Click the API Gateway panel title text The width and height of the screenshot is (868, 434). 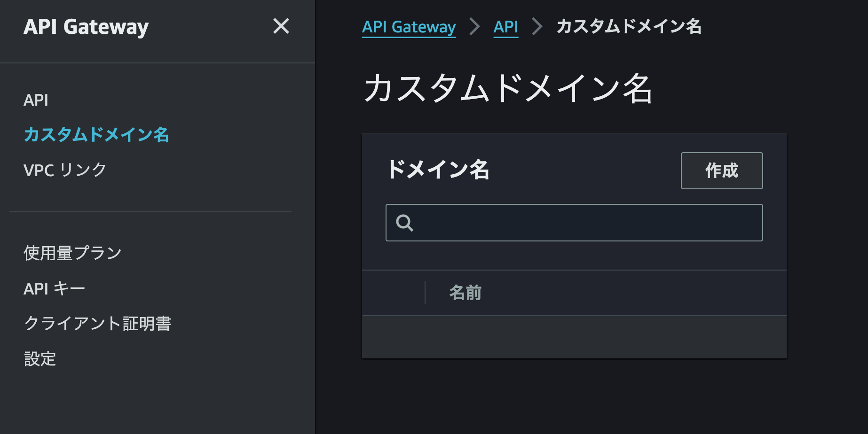(x=87, y=27)
